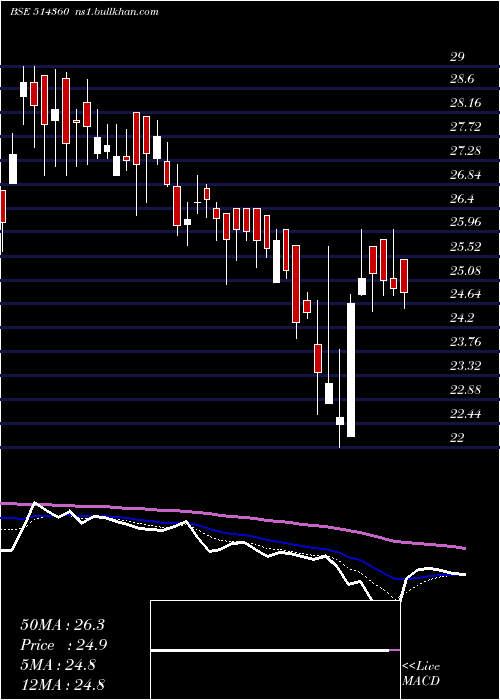This screenshot has height=700, width=500.
Task: Click the 28.6 price axis label
Action: [x=462, y=79]
